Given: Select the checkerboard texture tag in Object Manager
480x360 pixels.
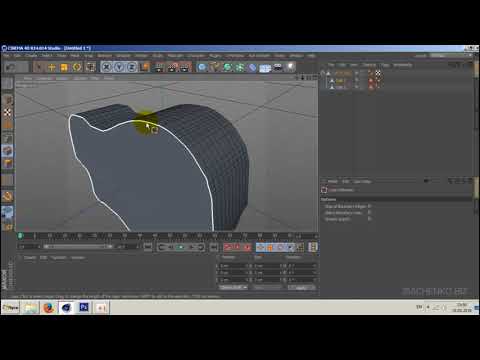Looking at the screenshot, I should pyautogui.click(x=378, y=73).
